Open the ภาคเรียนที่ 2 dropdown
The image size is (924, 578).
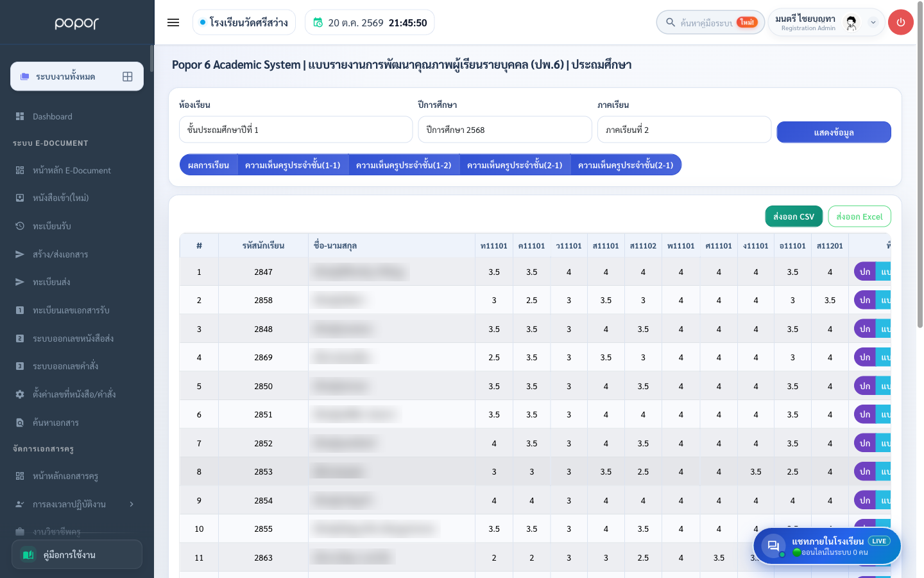[684, 130]
